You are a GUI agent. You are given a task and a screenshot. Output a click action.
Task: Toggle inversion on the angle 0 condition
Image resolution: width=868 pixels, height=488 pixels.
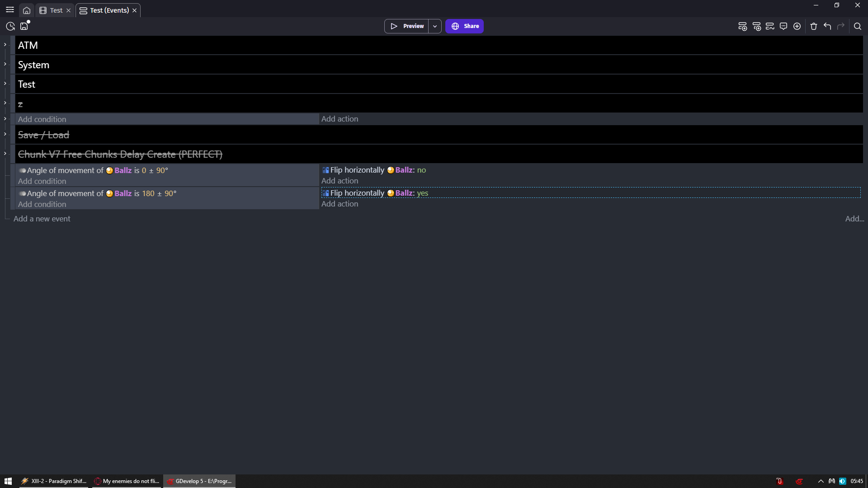pos(22,170)
